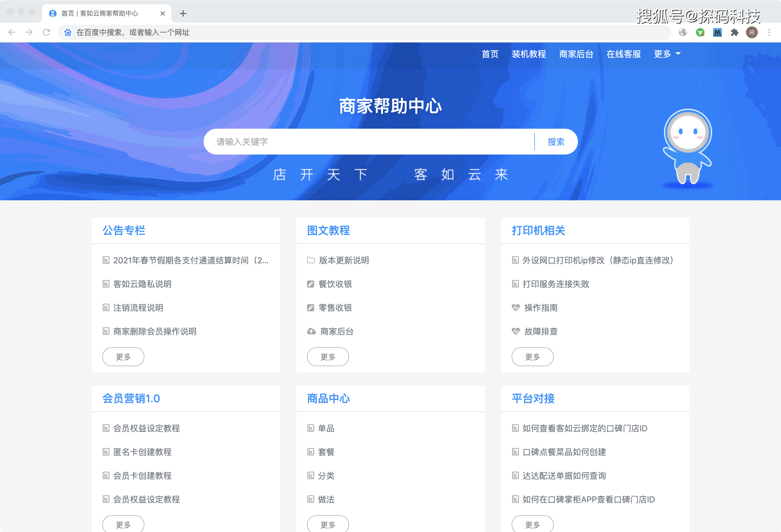Screen dimensions: 781x532
Task: Open the 套餐 article link
Action: [x=326, y=452]
